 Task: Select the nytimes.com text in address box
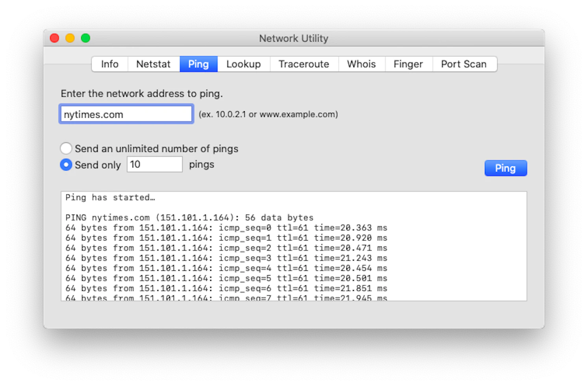94,114
